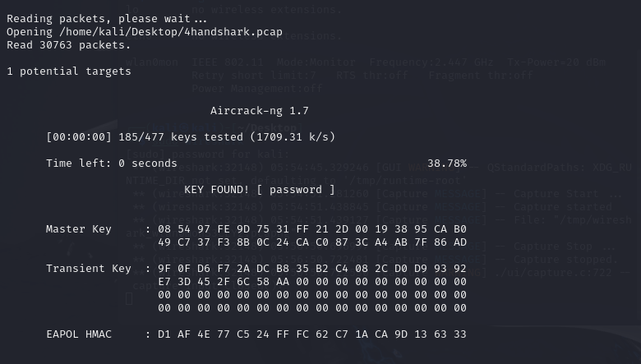Click the Aircrack-ng 1.7 title text
This screenshot has width=641, height=364.
tap(260, 111)
